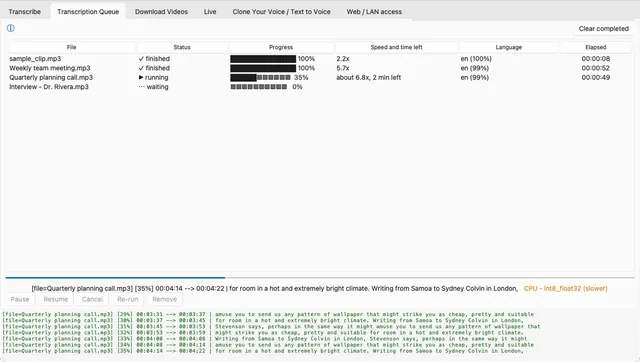Click the Re-run button
Screen dimensions: 640x362
click(128, 299)
